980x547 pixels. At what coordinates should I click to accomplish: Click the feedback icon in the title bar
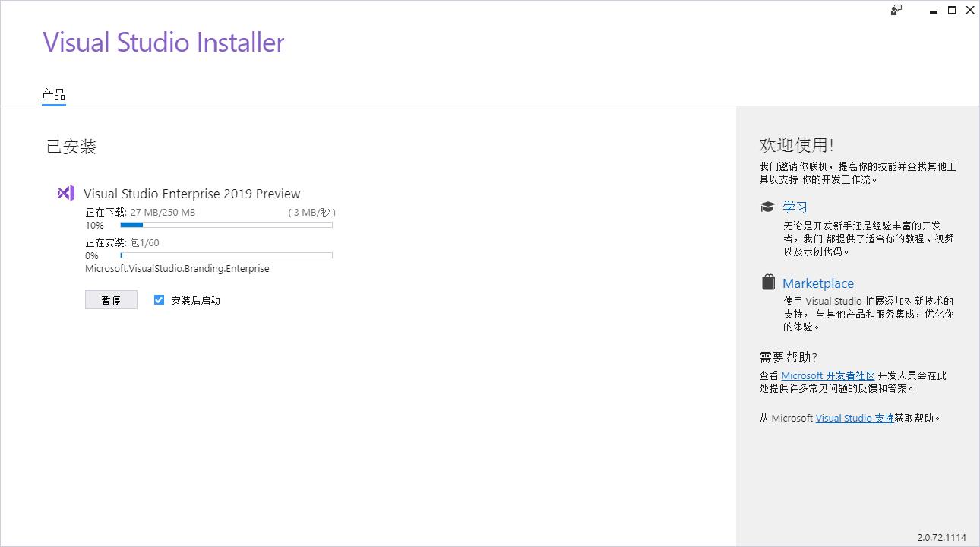[x=896, y=10]
